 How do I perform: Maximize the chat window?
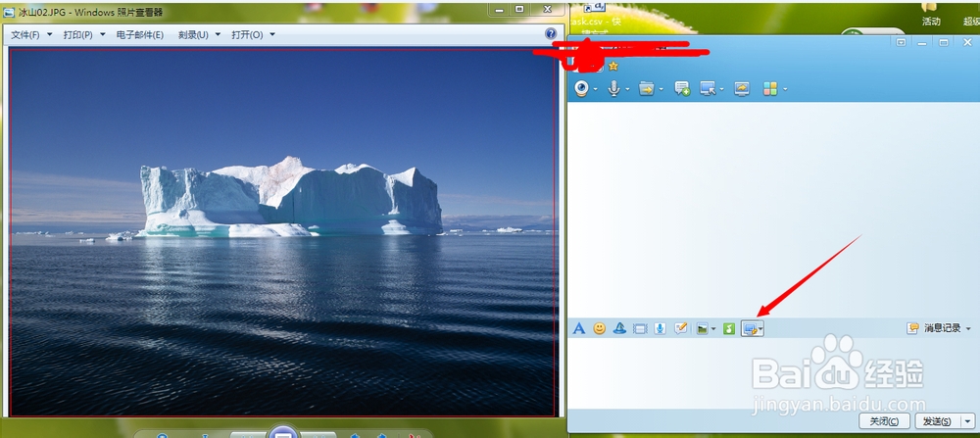pyautogui.click(x=944, y=42)
